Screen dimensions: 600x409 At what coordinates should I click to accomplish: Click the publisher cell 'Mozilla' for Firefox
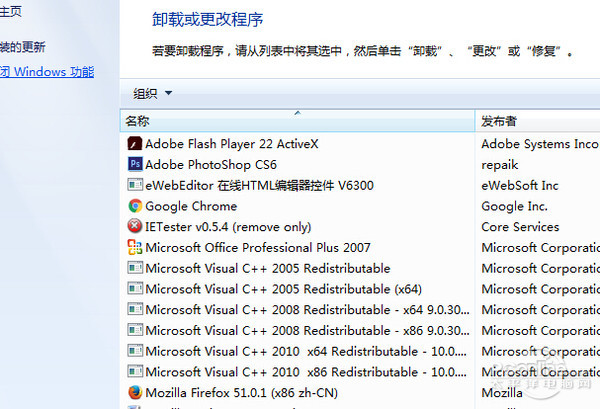point(502,392)
